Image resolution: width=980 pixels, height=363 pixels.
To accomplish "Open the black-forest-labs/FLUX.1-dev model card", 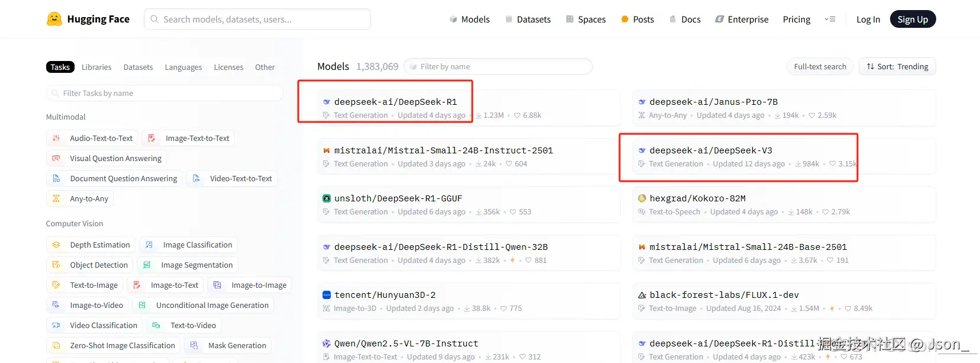I will 784,301.
